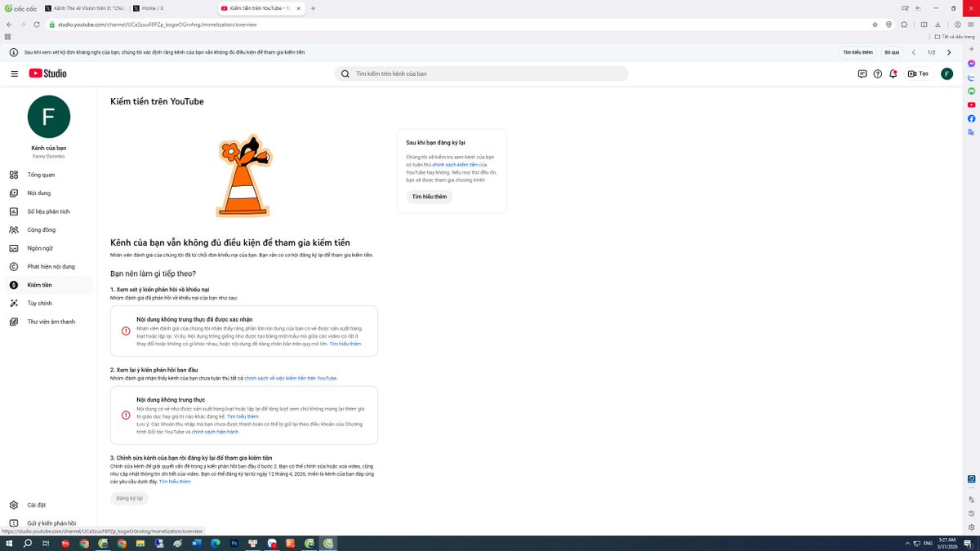Image resolution: width=980 pixels, height=551 pixels.
Task: Focus the Tìm kiếm trên kênh search field
Action: tap(482, 73)
